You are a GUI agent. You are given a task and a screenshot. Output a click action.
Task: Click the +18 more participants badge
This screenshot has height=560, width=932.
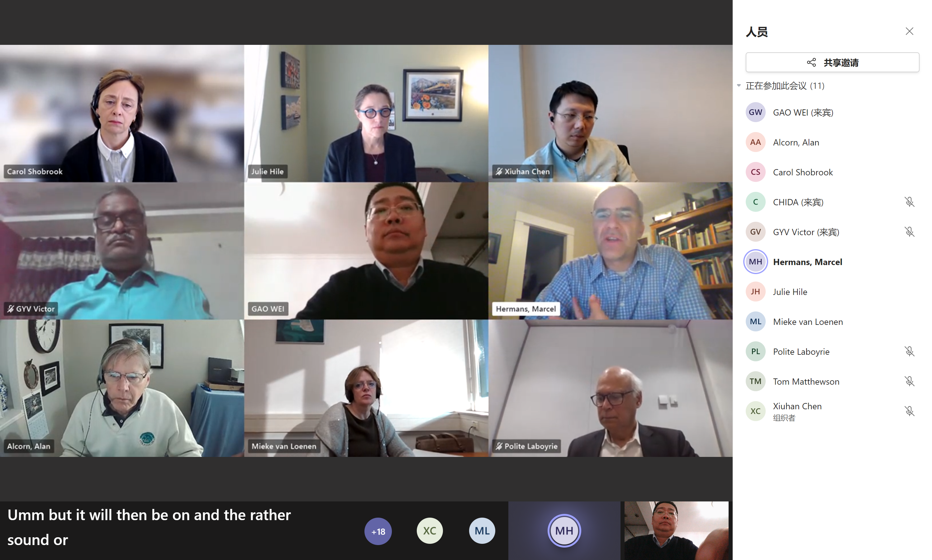coord(378,531)
